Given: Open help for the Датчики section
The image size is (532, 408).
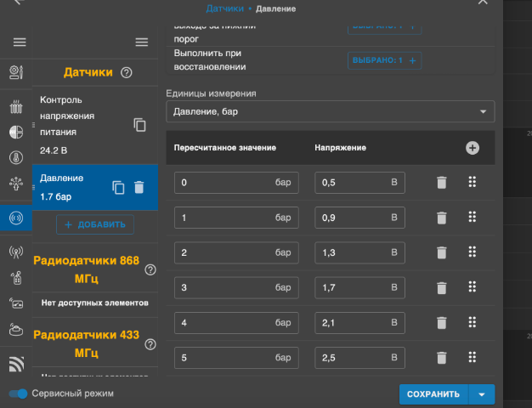Looking at the screenshot, I should click(127, 73).
